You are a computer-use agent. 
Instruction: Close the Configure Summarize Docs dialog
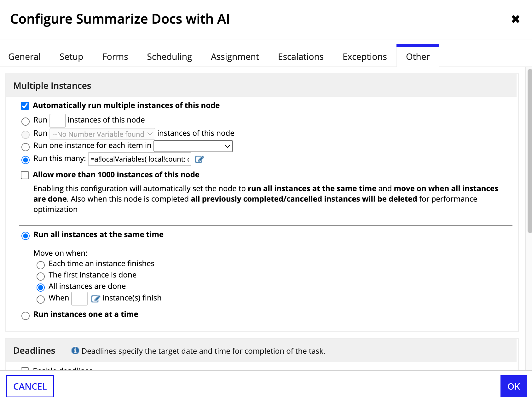click(x=515, y=19)
